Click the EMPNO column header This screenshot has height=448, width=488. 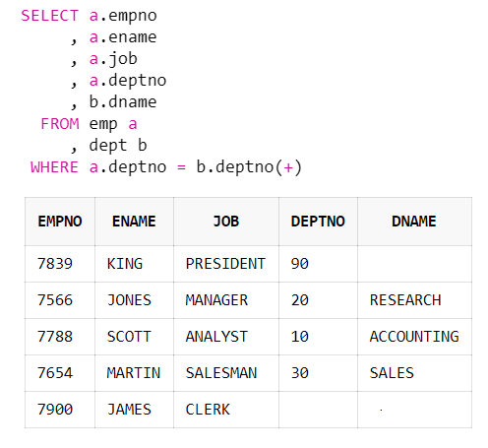coord(60,222)
